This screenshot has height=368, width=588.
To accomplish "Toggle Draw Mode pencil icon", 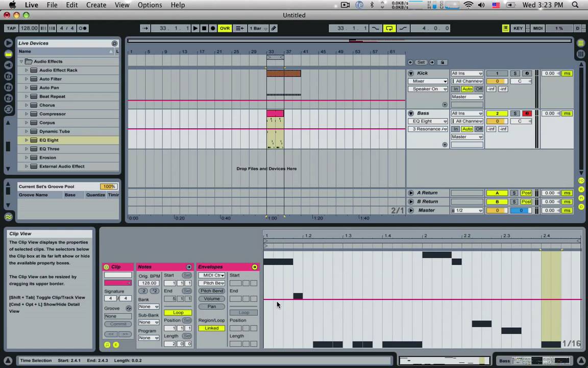I will point(274,28).
